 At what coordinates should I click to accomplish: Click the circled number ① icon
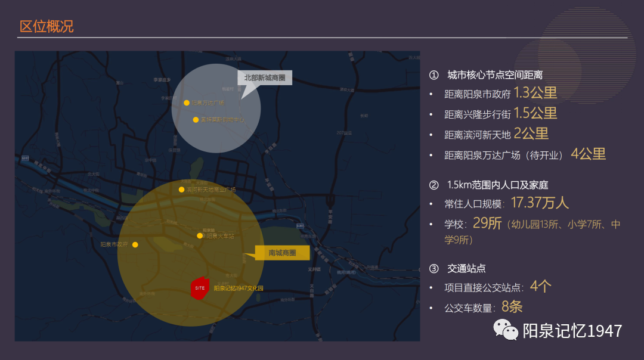click(x=434, y=75)
